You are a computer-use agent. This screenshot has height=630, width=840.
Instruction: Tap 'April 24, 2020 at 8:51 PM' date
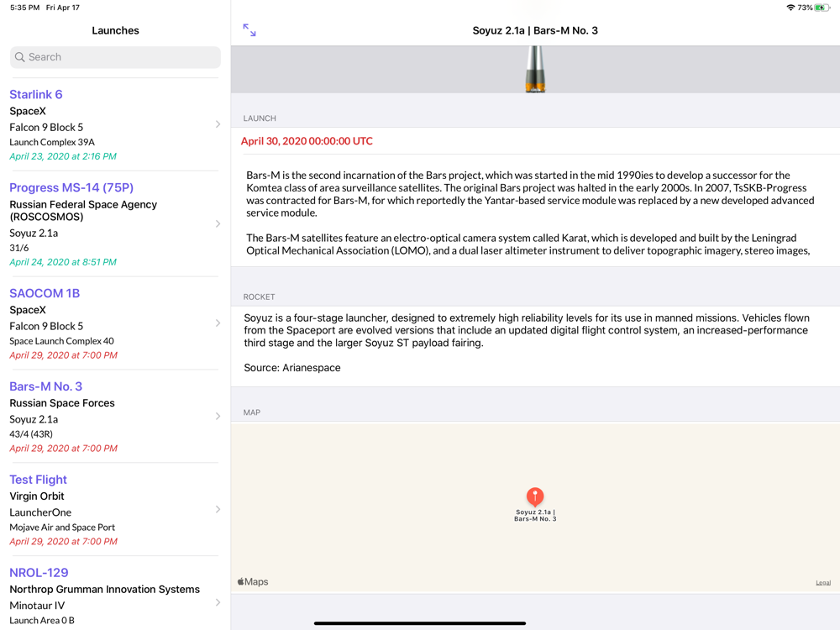click(63, 262)
